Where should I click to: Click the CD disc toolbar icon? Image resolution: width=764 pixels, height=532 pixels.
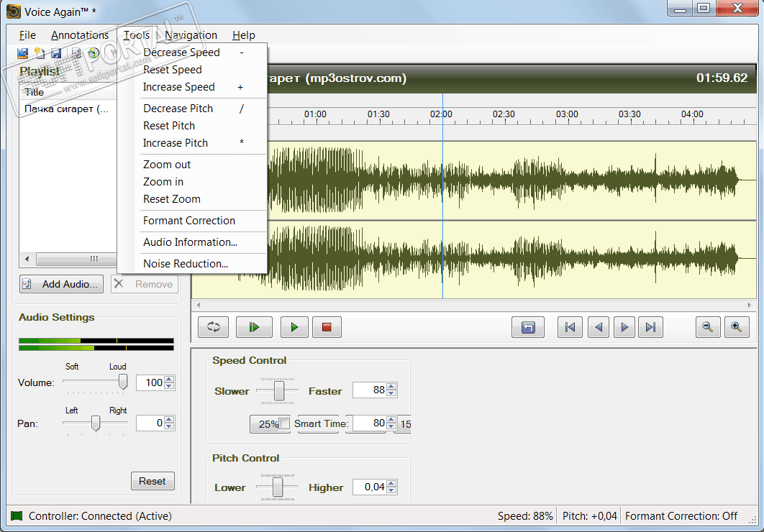point(94,53)
